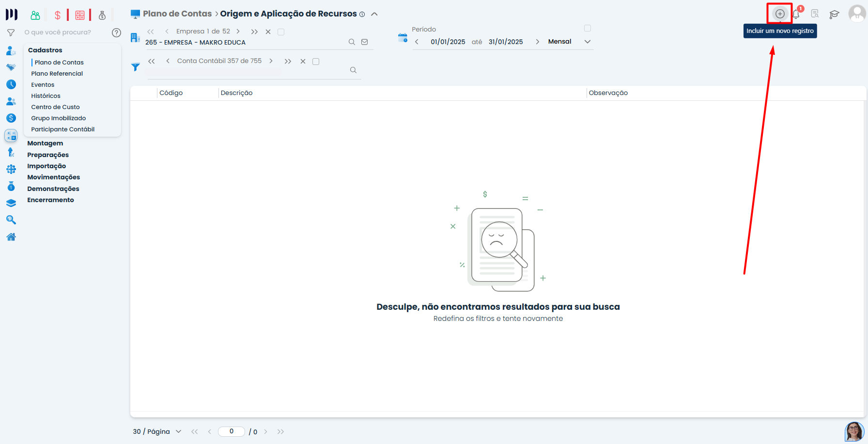
Task: Click the sidebar home icon
Action: click(11, 237)
